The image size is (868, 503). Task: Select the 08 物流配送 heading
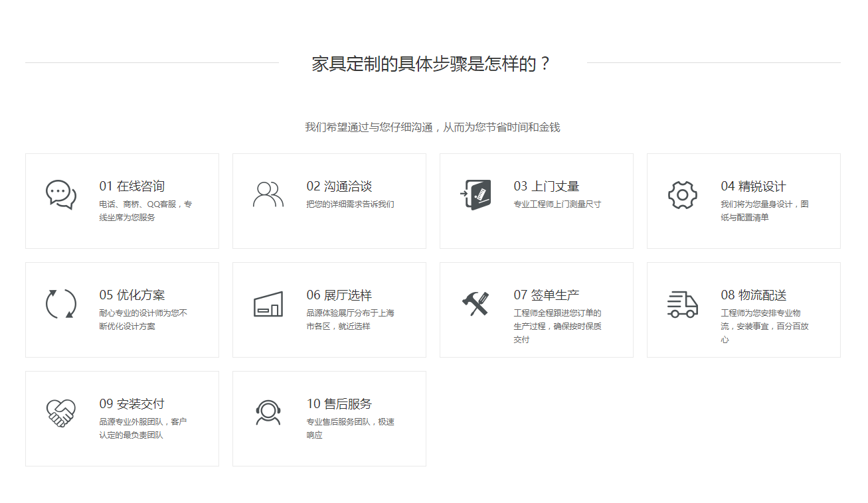[754, 295]
